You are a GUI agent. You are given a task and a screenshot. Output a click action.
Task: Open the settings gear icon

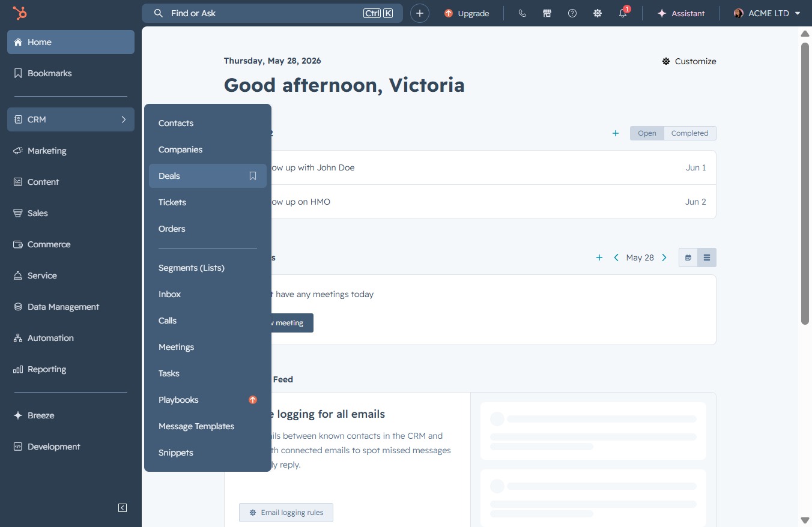pos(598,13)
